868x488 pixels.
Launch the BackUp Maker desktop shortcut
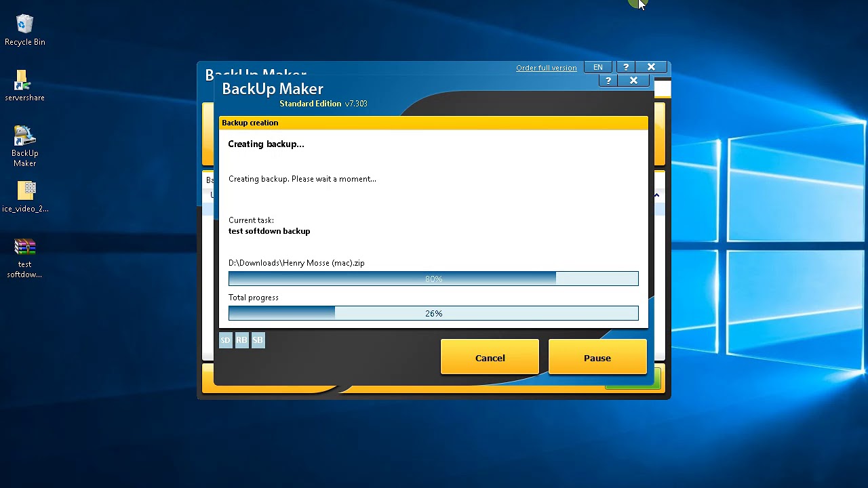coord(25,146)
